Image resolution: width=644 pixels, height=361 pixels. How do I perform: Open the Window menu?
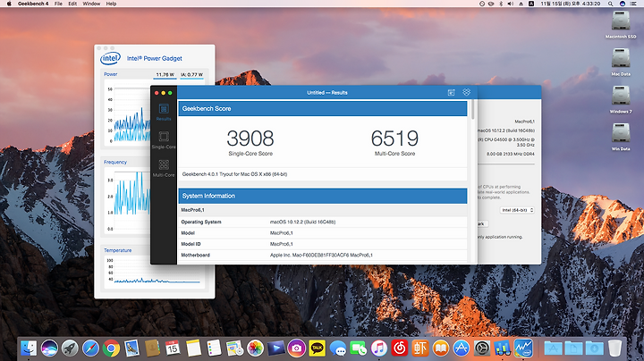pyautogui.click(x=91, y=4)
